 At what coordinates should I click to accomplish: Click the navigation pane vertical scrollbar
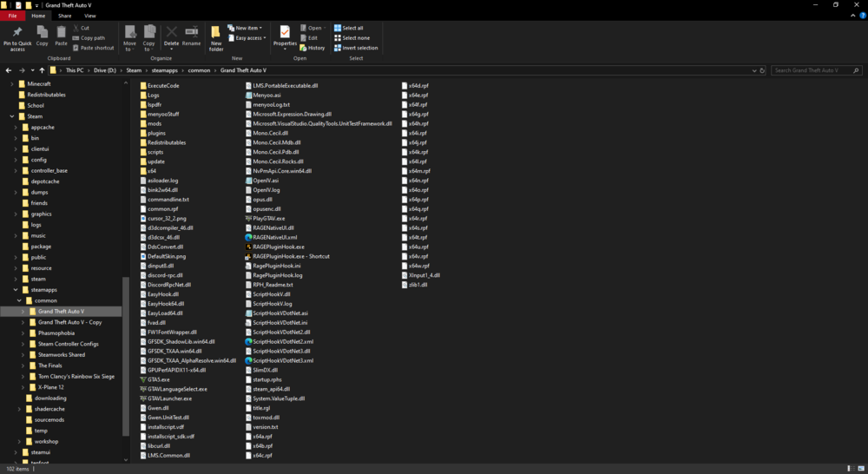click(x=126, y=357)
